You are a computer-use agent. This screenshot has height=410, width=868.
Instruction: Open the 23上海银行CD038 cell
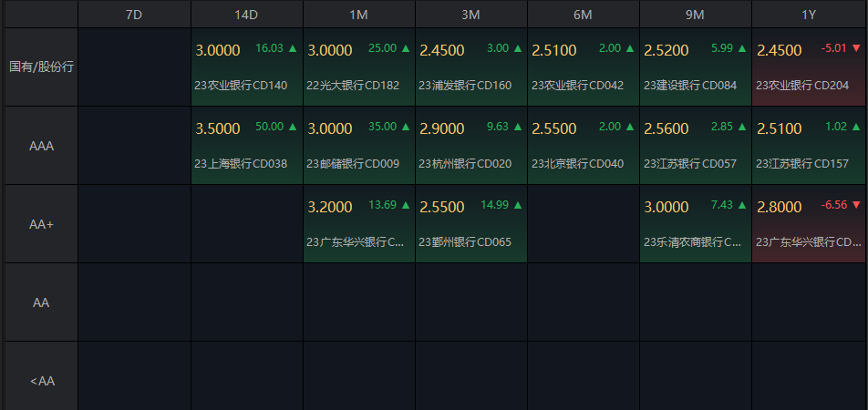pos(247,146)
